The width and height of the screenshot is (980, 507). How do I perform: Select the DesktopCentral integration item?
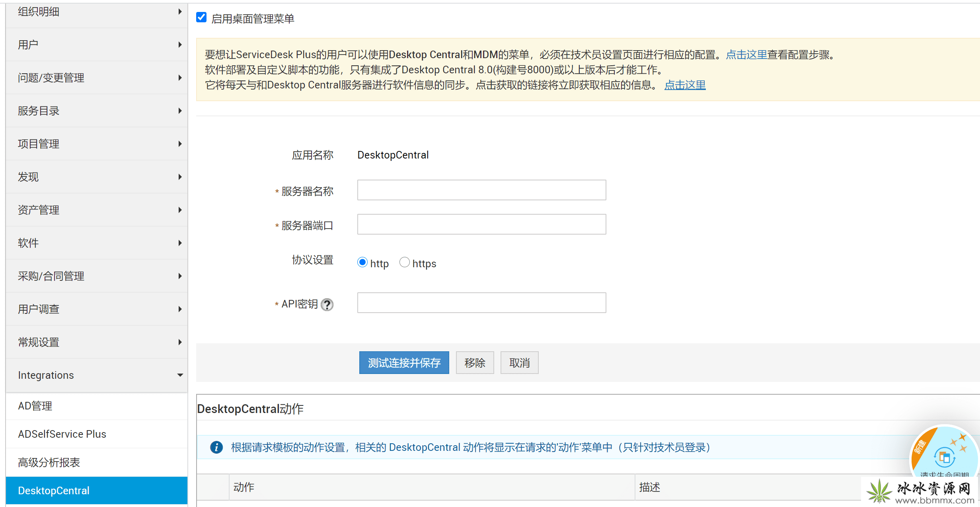coord(97,491)
